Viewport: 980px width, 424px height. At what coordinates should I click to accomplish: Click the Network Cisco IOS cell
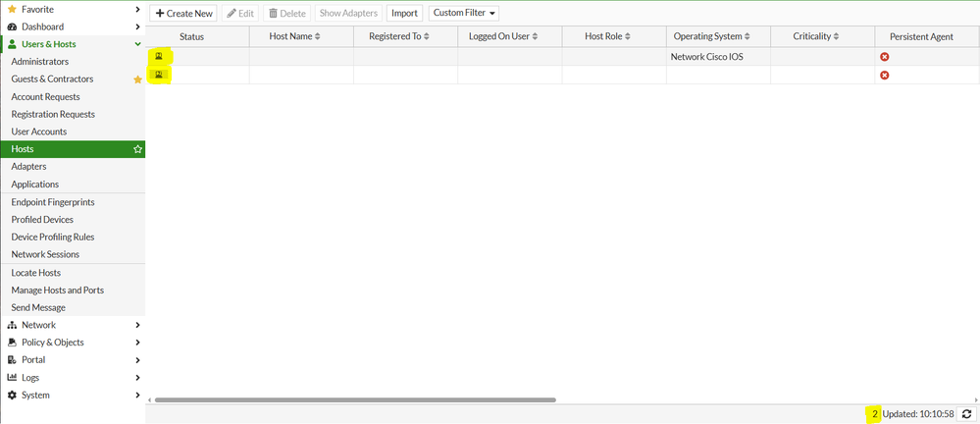(718, 57)
